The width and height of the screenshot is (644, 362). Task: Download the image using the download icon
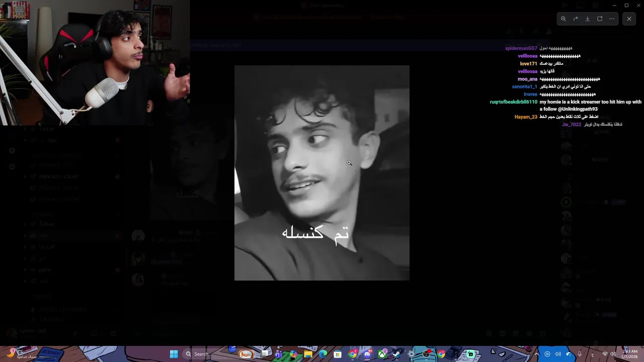[588, 19]
